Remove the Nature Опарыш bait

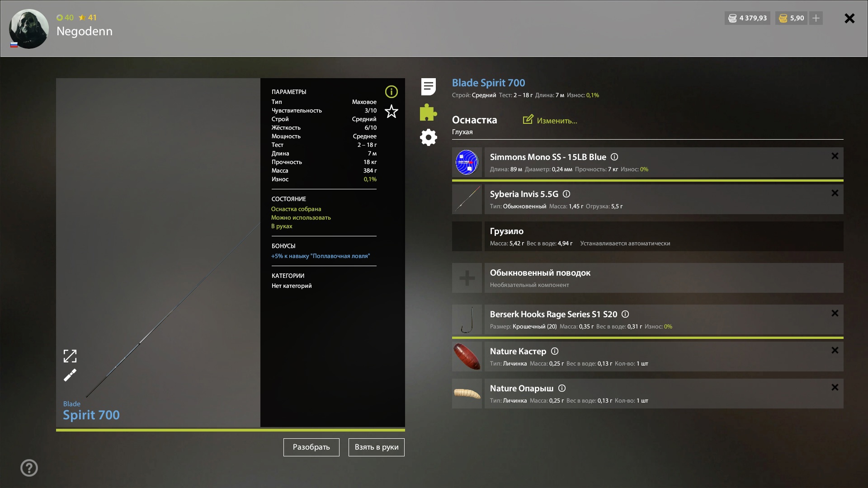[835, 387]
